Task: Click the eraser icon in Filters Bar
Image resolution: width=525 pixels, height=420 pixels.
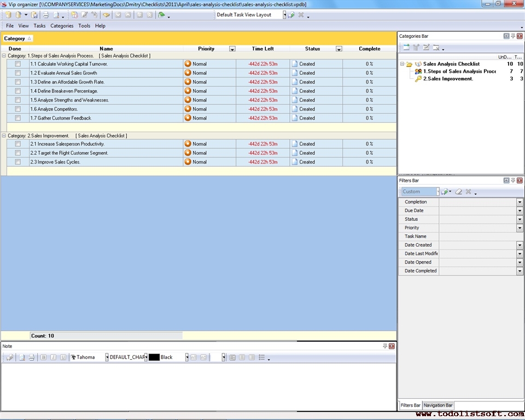Action: tap(459, 192)
